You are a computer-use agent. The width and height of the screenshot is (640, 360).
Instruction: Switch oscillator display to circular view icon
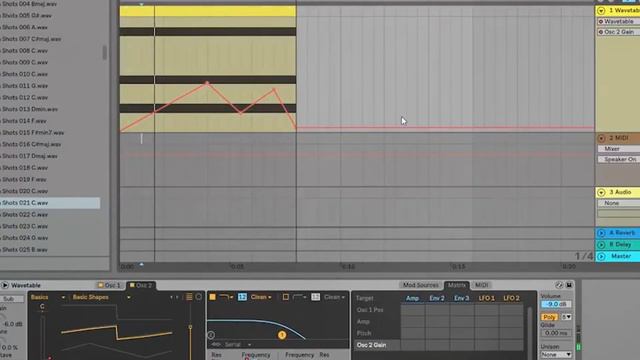point(199,297)
